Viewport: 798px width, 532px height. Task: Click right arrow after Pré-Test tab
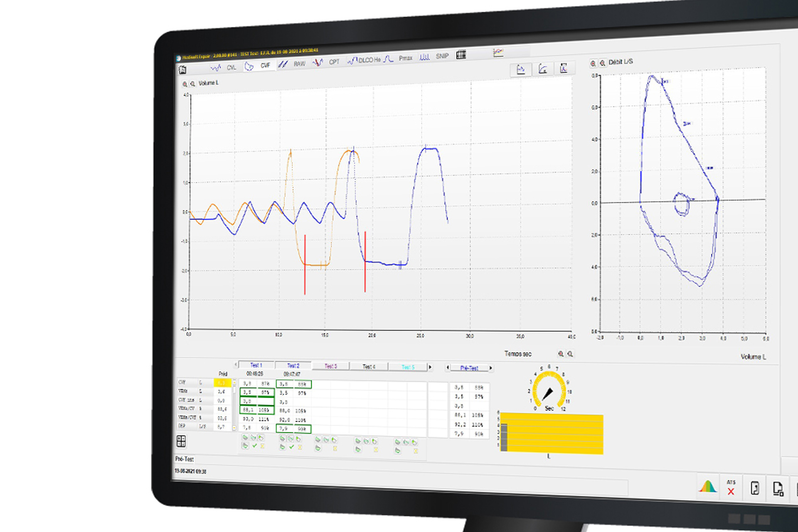491,368
